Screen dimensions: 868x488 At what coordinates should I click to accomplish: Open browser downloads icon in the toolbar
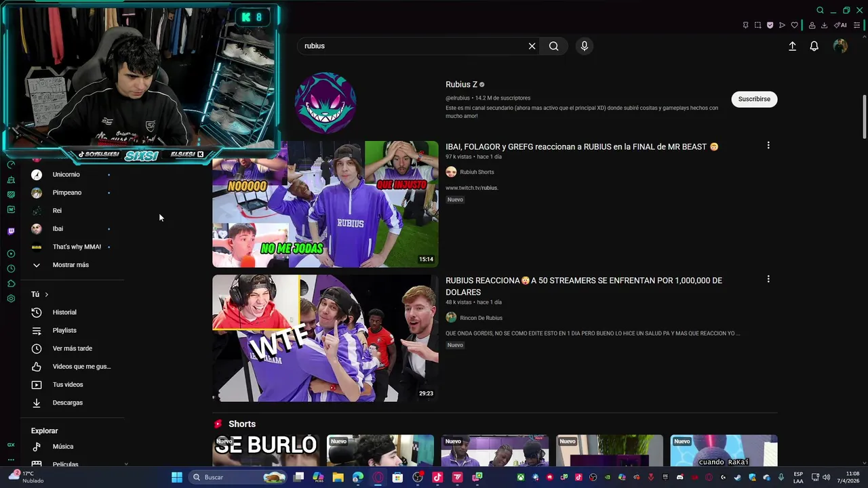pos(824,25)
